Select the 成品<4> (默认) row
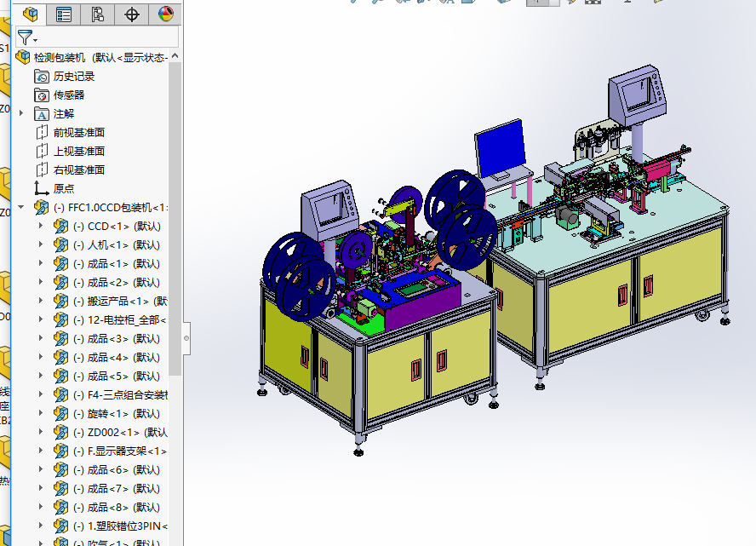This screenshot has width=756, height=546. (x=116, y=358)
